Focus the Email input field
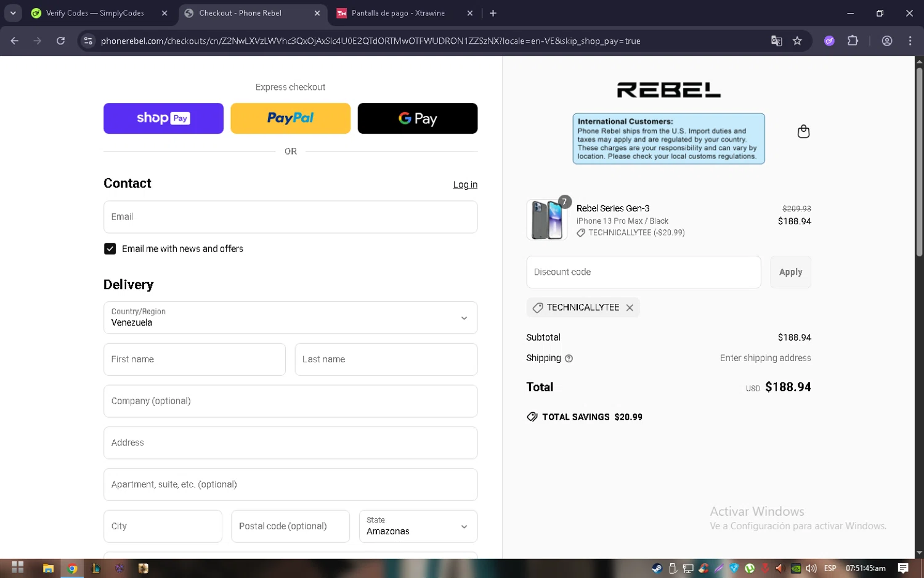924x578 pixels. coord(290,217)
